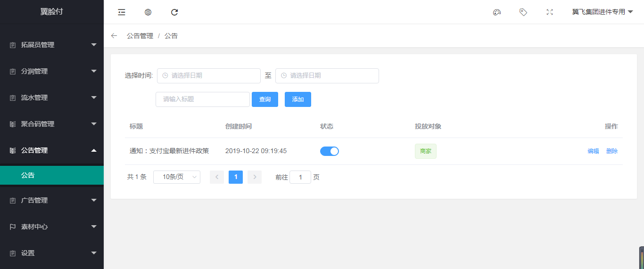The height and width of the screenshot is (269, 644).
Task: Expand the 流水管理 menu arrow
Action: pyautogui.click(x=94, y=98)
